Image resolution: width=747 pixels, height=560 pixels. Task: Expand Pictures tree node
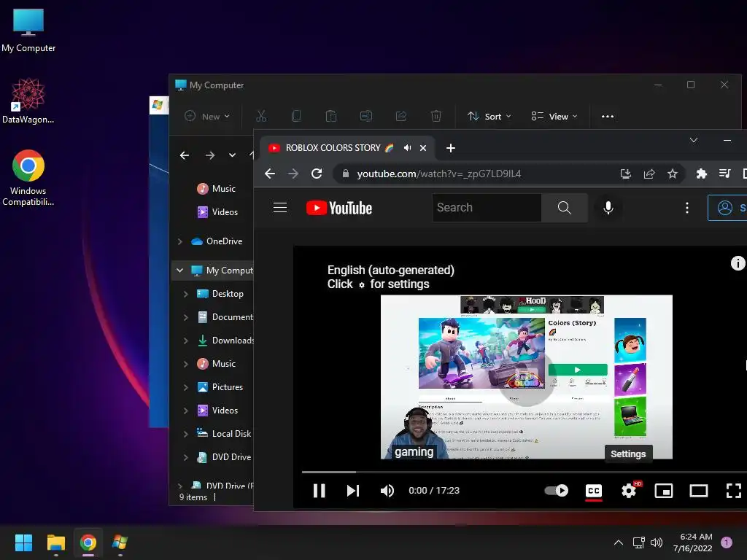pos(186,387)
